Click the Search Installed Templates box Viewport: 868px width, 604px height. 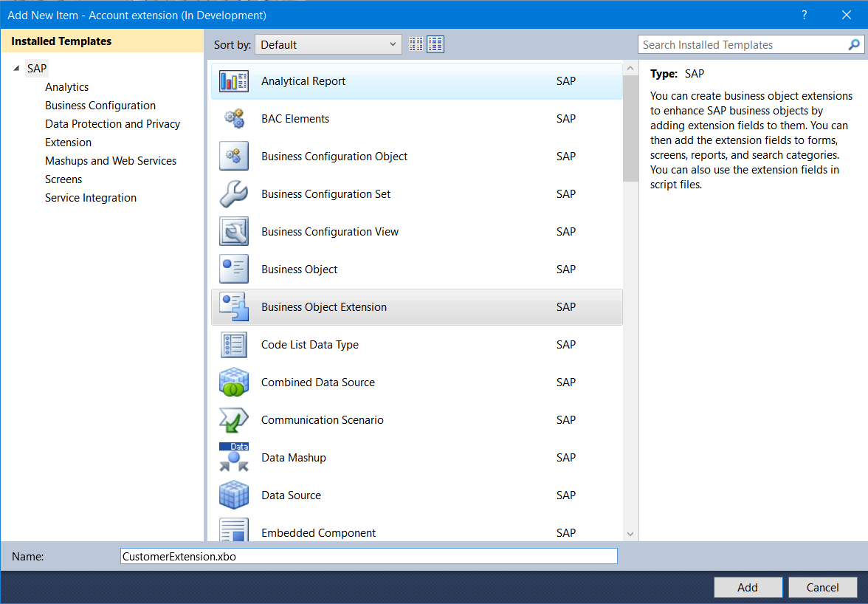point(742,45)
